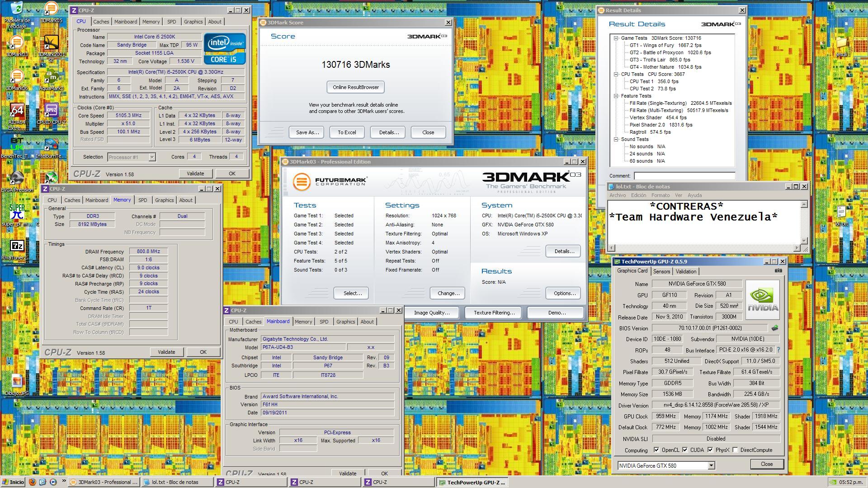Screen dimensions: 868x488
Task: Collapse the Sound Tests tree node
Action: click(x=616, y=139)
